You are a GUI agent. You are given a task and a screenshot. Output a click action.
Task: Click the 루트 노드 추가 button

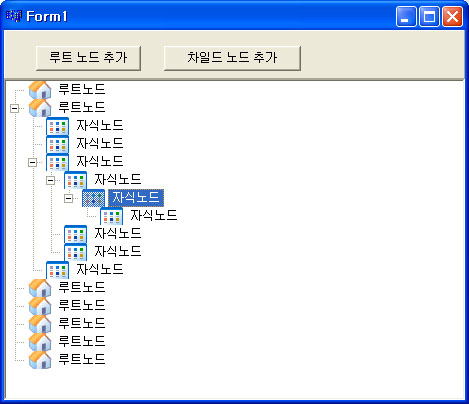[x=88, y=58]
